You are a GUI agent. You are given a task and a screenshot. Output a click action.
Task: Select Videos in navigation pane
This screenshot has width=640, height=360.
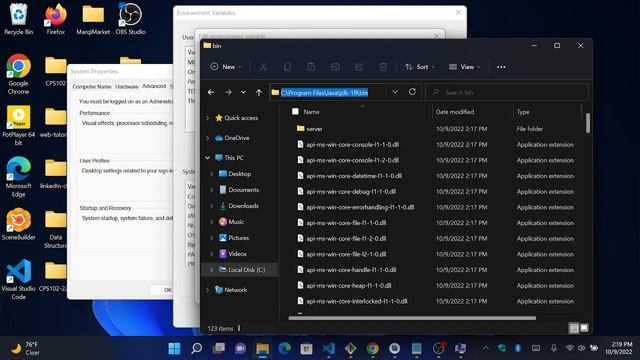coord(237,254)
